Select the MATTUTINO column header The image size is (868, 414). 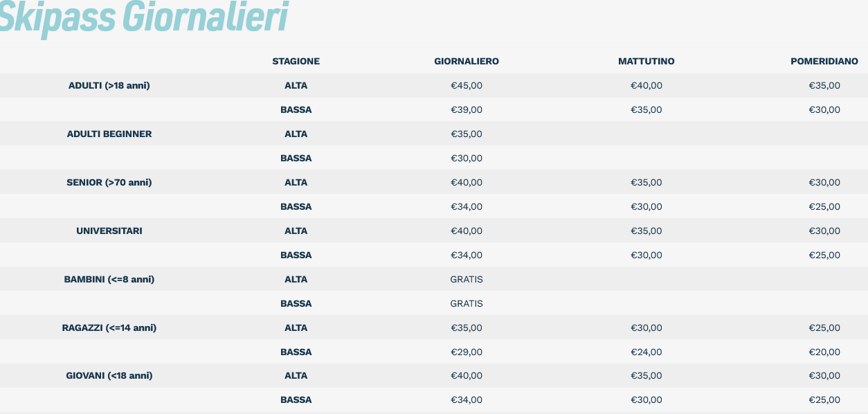tap(647, 62)
